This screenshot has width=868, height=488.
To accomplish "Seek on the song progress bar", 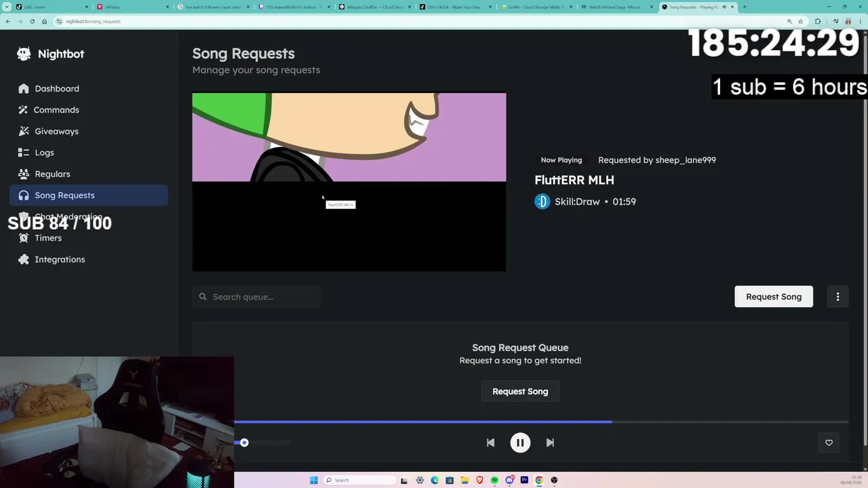I will (x=541, y=422).
